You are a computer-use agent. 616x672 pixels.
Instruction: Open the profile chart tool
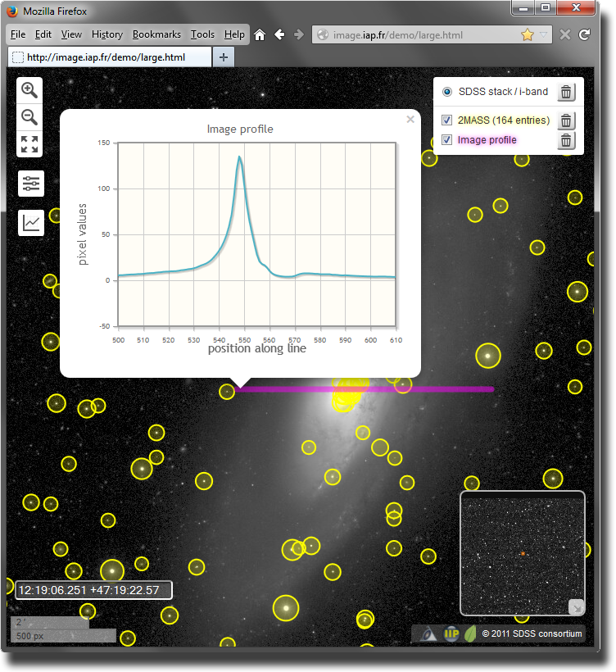coord(31,223)
